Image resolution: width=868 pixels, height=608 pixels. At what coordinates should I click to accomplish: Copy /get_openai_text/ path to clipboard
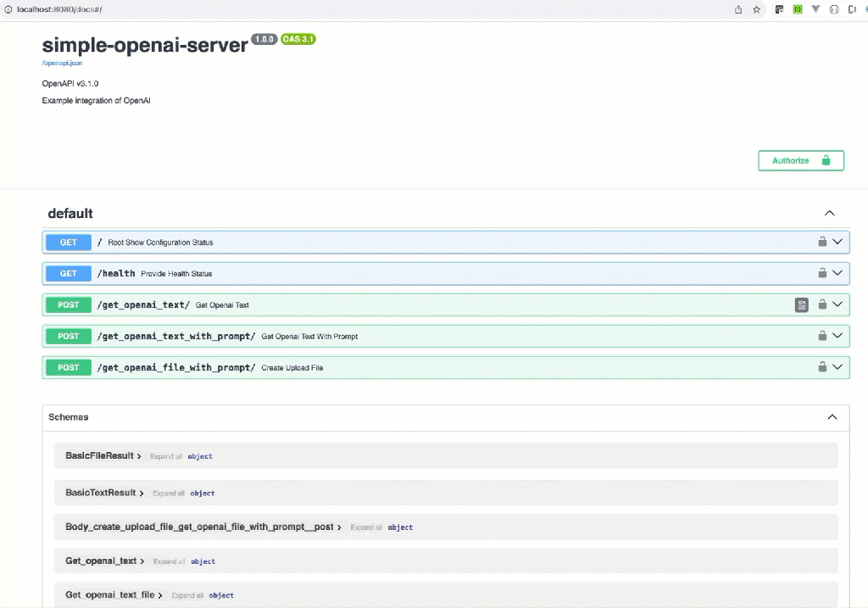coord(802,304)
